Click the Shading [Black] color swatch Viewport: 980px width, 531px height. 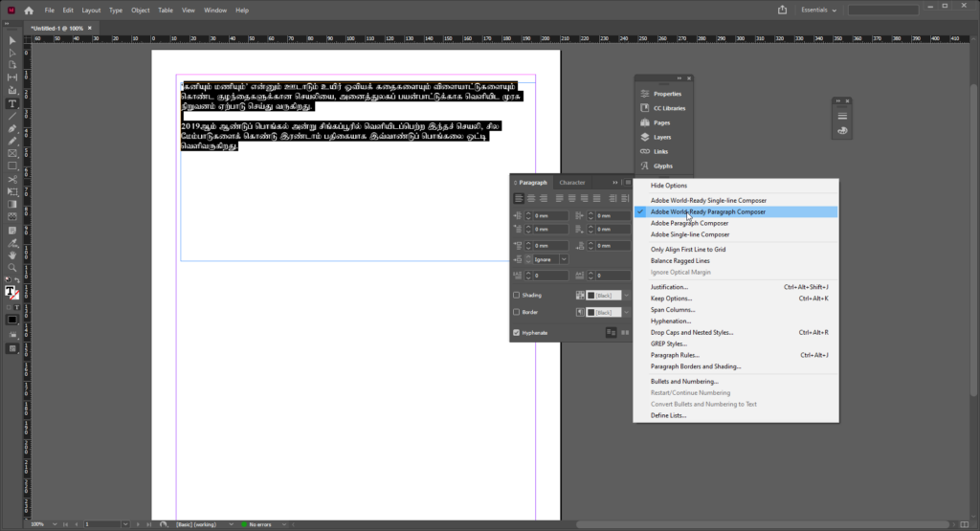(604, 296)
